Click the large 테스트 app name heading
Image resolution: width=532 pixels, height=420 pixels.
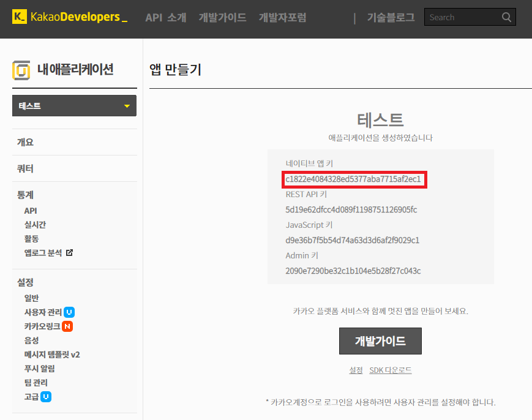point(380,120)
